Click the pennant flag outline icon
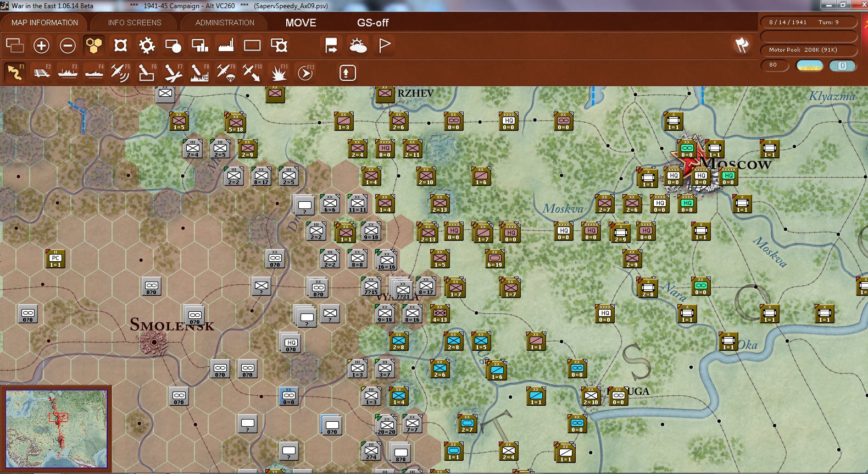868x474 pixels. click(385, 45)
